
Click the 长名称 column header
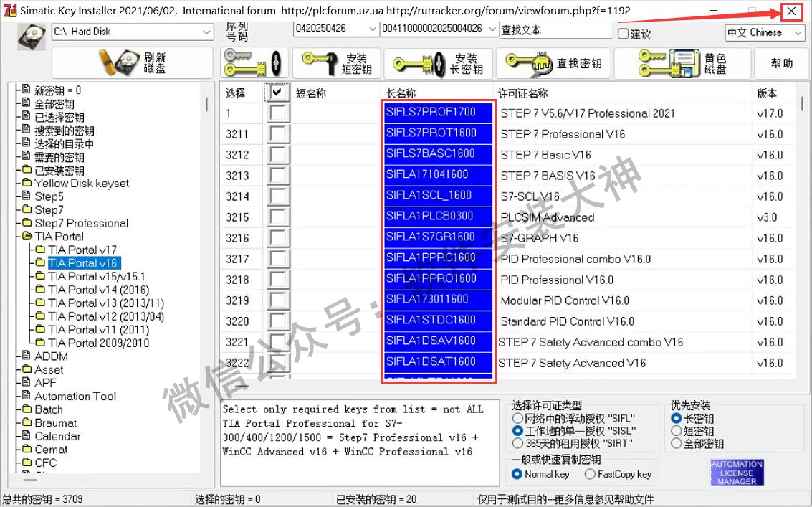[401, 93]
